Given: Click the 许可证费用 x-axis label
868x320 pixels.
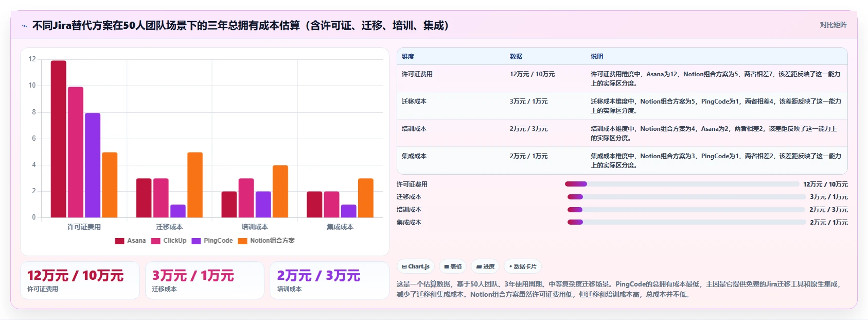Looking at the screenshot, I should 84,227.
